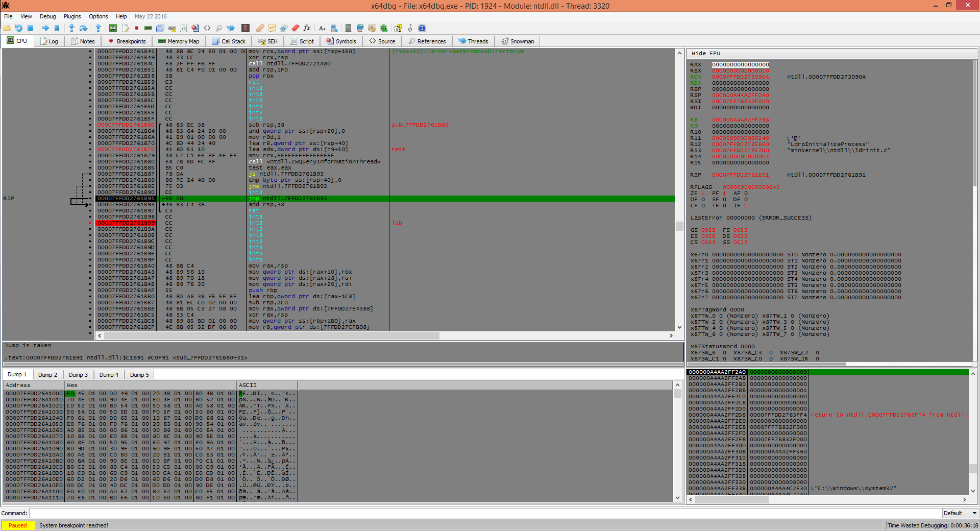
Task: Click the Open file toolbar icon
Action: (7, 28)
